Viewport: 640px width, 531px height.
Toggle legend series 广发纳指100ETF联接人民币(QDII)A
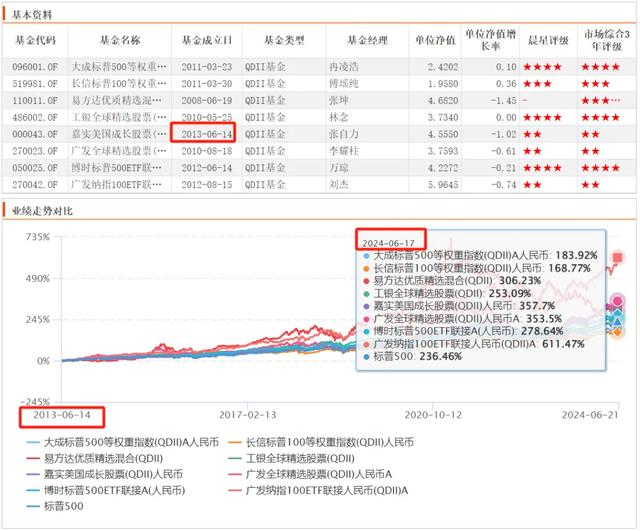point(318,490)
